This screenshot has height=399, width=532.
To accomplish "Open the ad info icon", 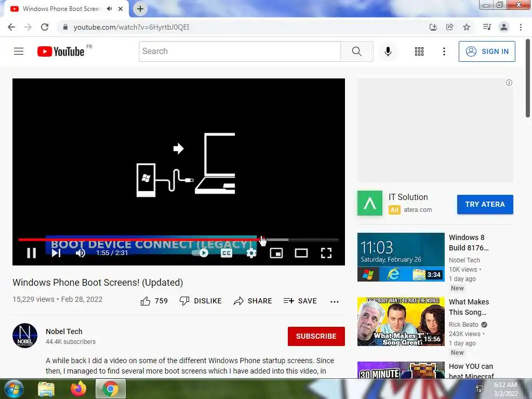I will [509, 83].
